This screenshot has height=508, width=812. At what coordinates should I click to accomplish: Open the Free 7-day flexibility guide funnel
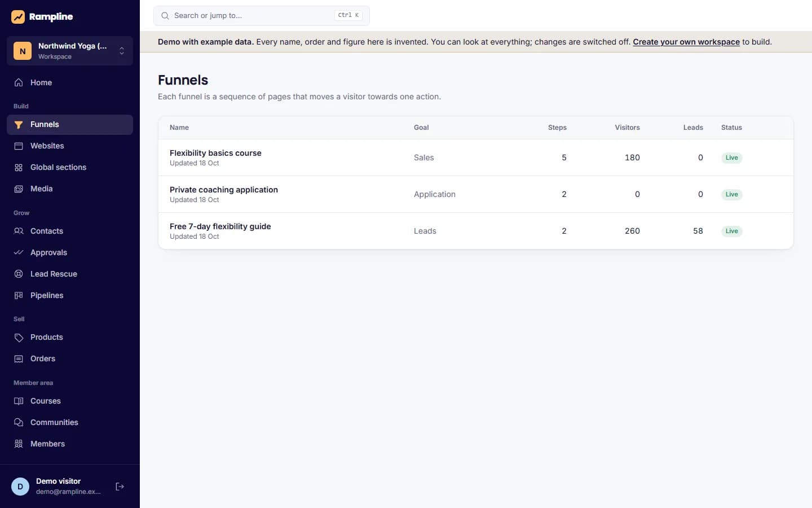tap(220, 226)
